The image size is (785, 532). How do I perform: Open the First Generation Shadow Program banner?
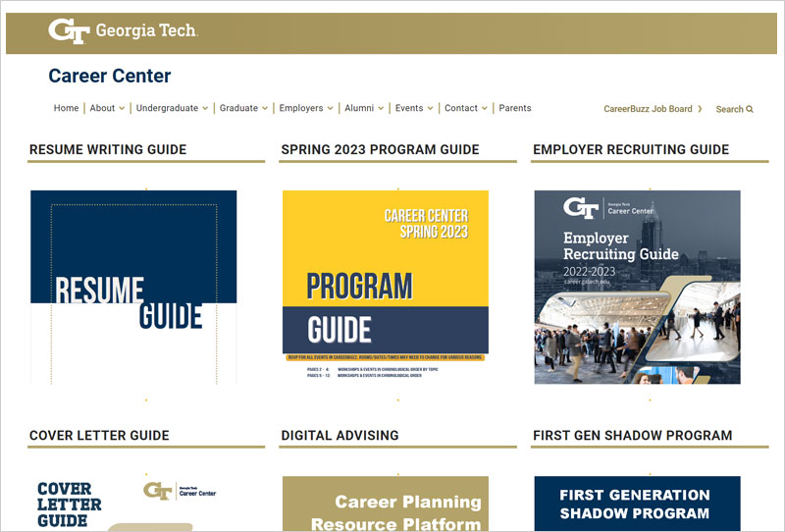pos(637,504)
